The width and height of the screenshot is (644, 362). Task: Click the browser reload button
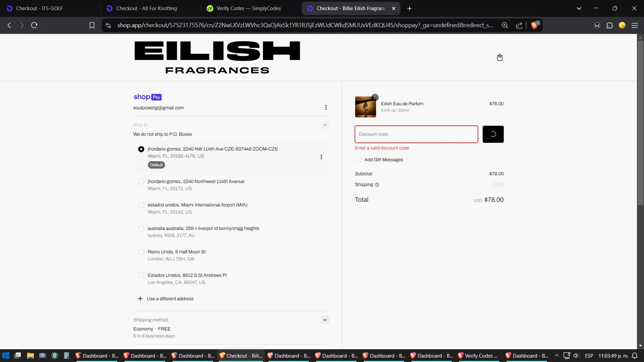34,25
